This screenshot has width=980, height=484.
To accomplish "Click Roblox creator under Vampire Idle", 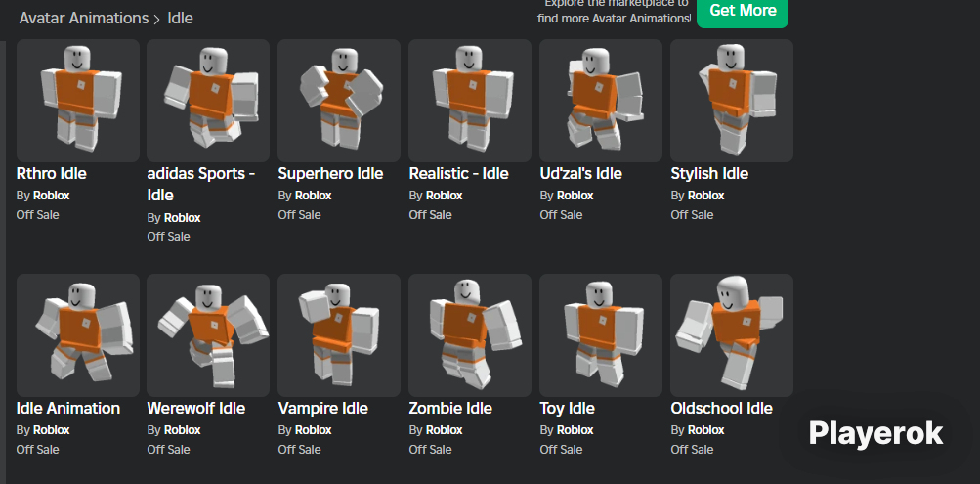I will coord(313,430).
